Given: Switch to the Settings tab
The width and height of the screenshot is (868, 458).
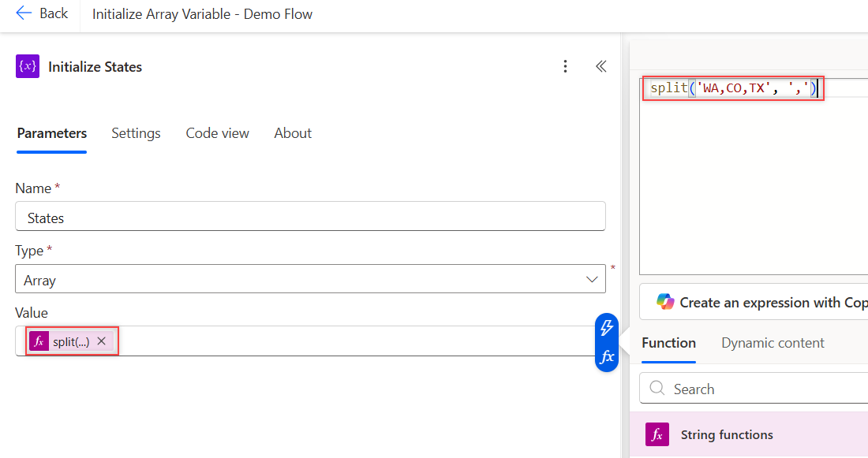Looking at the screenshot, I should pyautogui.click(x=137, y=133).
